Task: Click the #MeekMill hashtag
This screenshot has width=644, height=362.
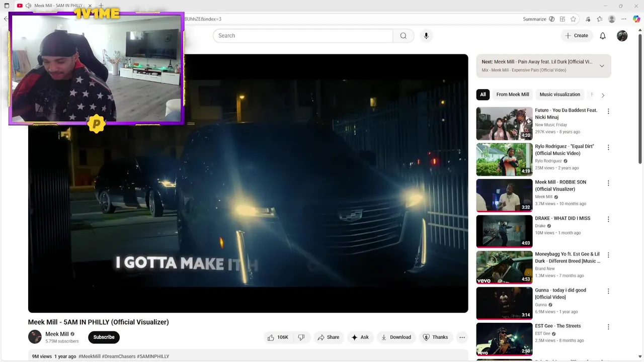Action: click(90, 356)
